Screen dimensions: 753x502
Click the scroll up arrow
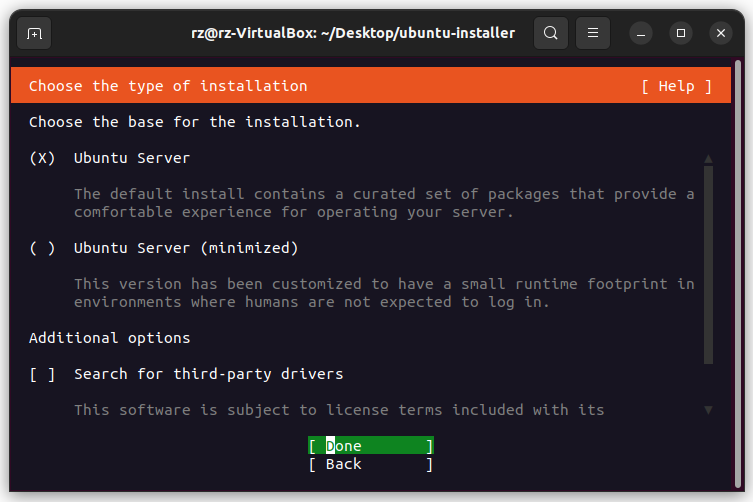[708, 158]
